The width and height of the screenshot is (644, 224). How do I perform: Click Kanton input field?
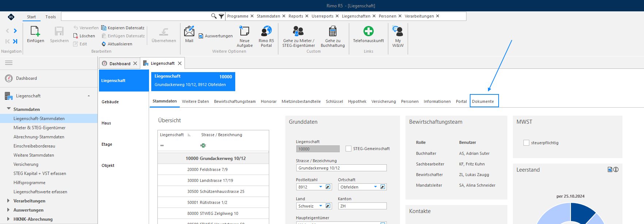click(x=362, y=206)
